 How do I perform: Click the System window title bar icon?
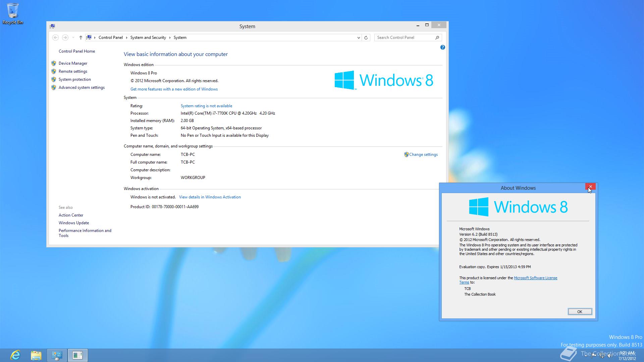(x=52, y=26)
